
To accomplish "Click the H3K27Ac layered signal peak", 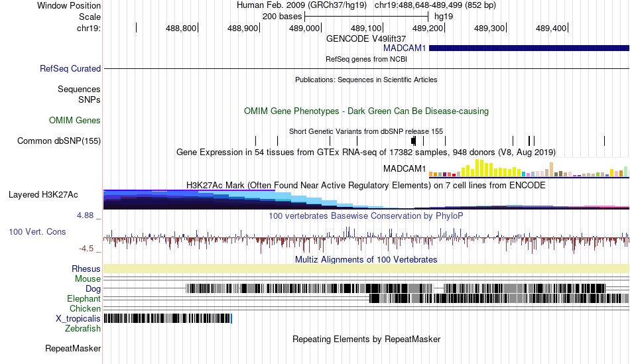I will [x=189, y=200].
